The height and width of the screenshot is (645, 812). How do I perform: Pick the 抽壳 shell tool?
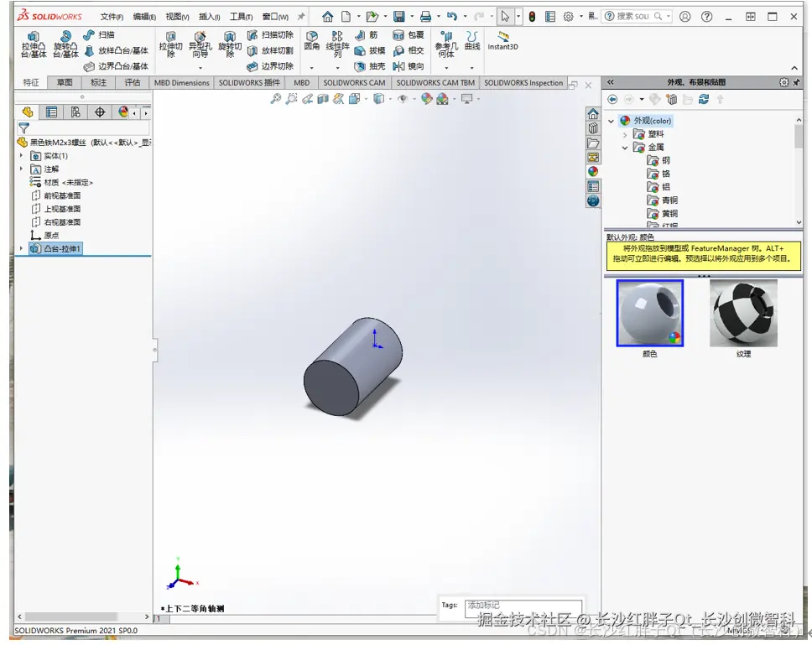(369, 66)
